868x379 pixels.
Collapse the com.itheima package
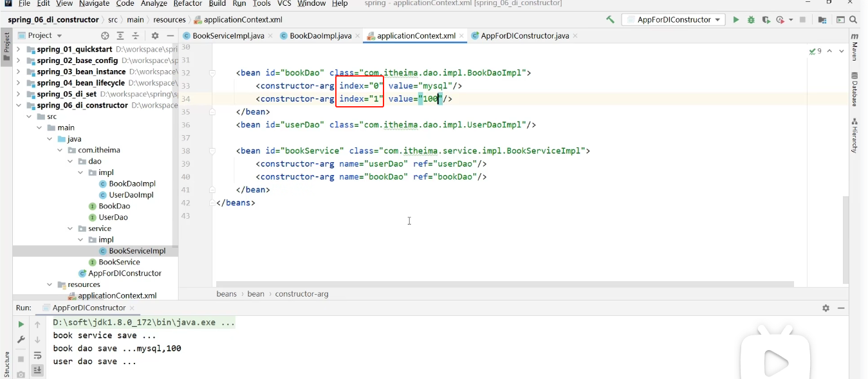click(x=60, y=150)
